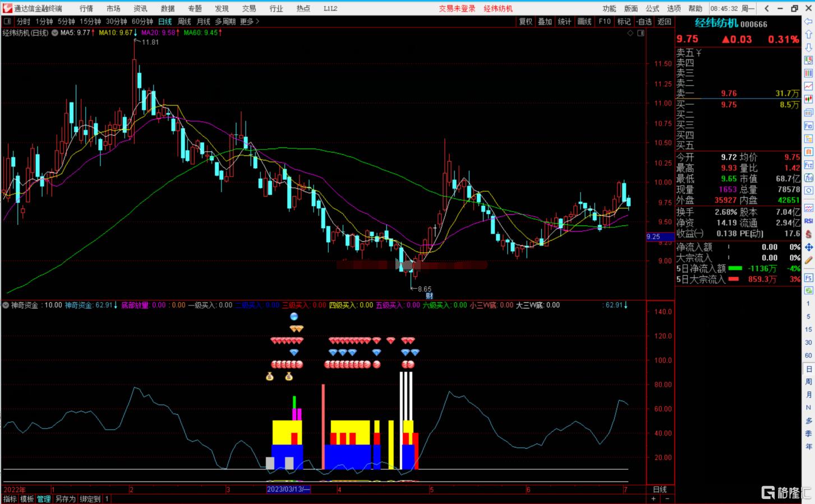Open the candlestick K-line icon in the right toolbar

(x=808, y=99)
